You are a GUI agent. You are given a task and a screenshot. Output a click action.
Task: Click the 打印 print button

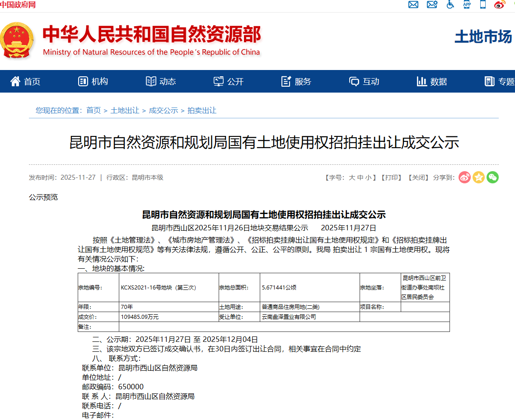click(x=390, y=177)
